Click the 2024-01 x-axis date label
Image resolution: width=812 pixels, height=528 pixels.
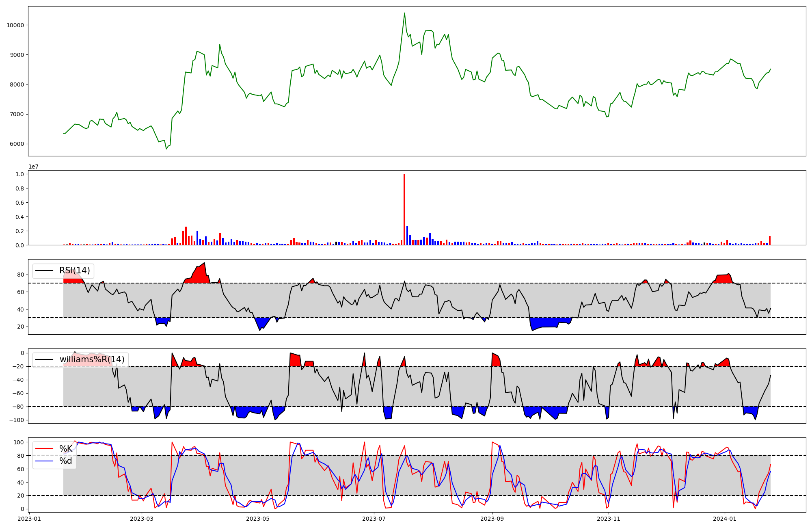tap(725, 519)
